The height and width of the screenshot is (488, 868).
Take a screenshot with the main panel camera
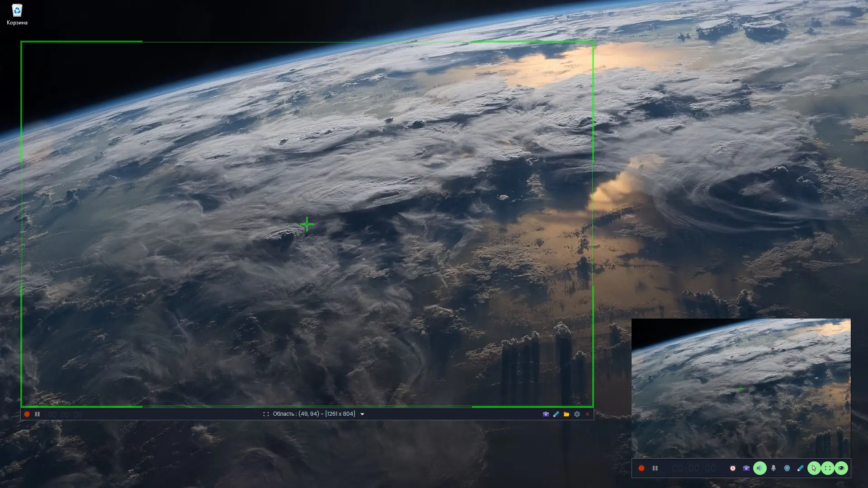pyautogui.click(x=746, y=468)
